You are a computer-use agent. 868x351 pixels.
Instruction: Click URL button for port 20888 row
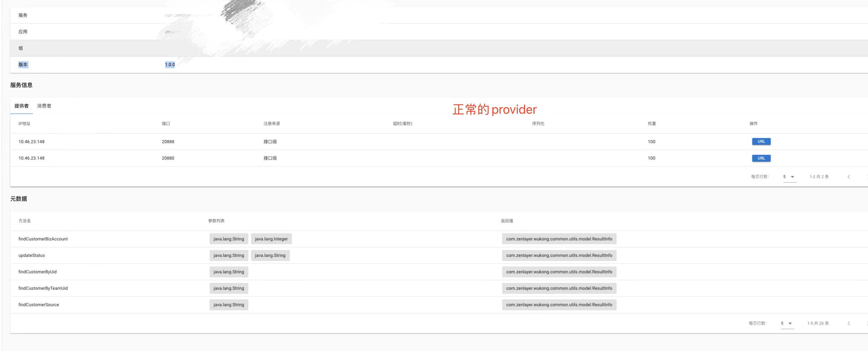(761, 142)
